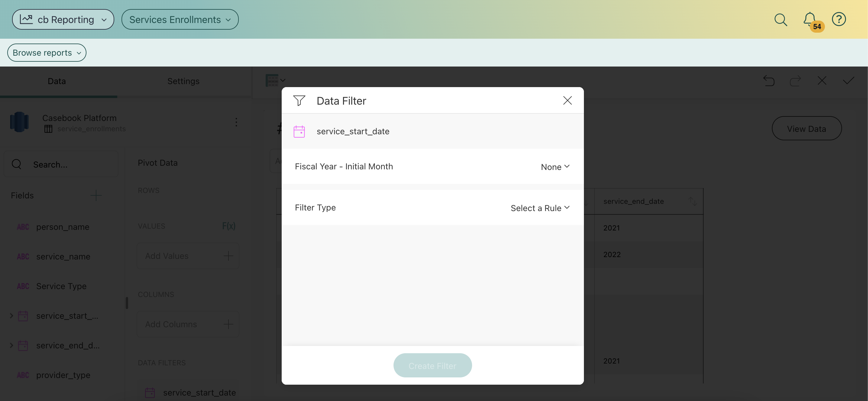
Task: Click the undo arrow icon
Action: pyautogui.click(x=769, y=81)
